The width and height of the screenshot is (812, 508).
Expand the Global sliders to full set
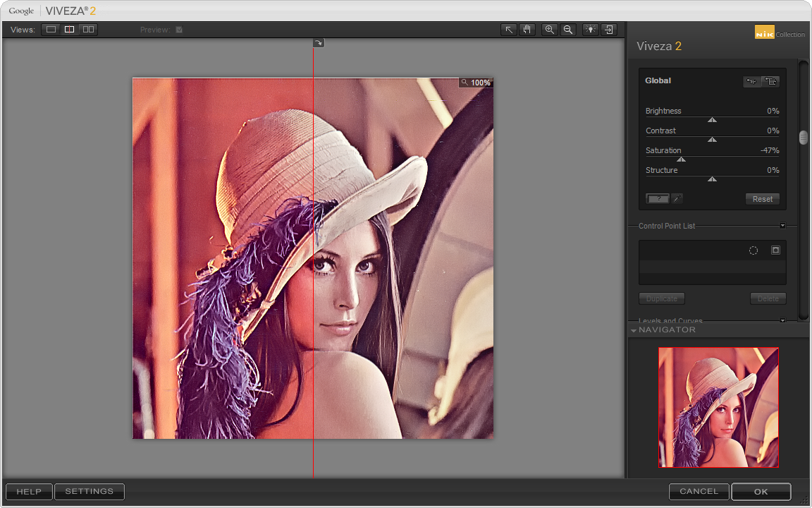coord(770,81)
